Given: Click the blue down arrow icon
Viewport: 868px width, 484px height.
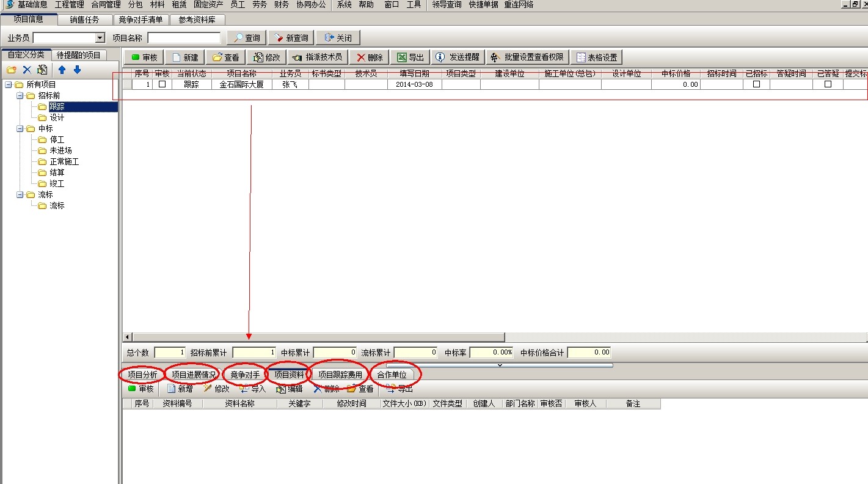Looking at the screenshot, I should tap(77, 70).
